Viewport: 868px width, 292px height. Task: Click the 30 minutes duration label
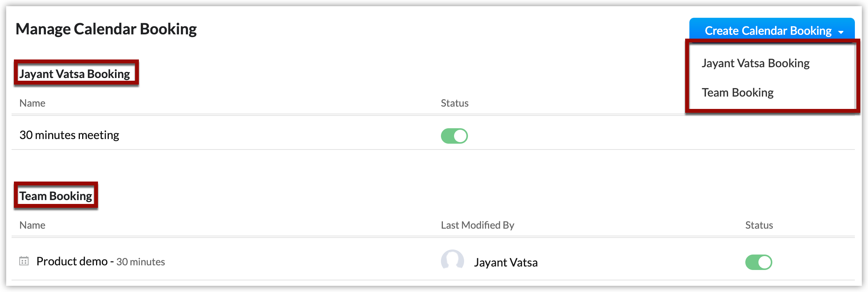(140, 262)
